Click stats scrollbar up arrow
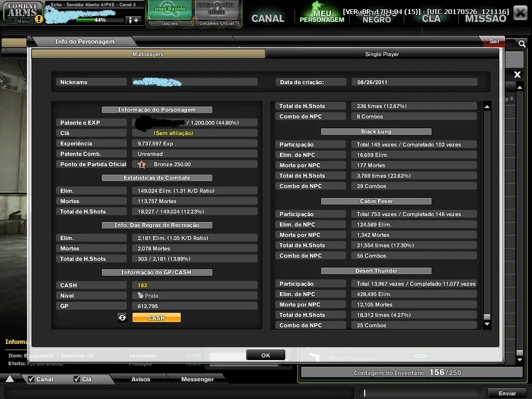This screenshot has width=532, height=399. pyautogui.click(x=487, y=107)
